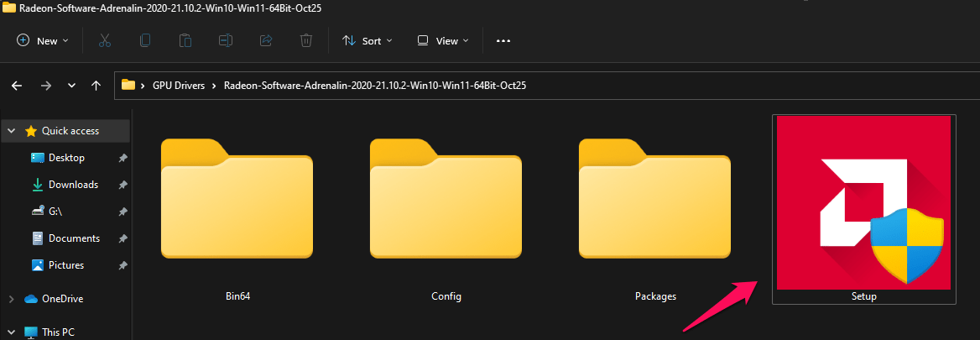Expand chevron before GPU Drivers breadcrumb

(143, 86)
